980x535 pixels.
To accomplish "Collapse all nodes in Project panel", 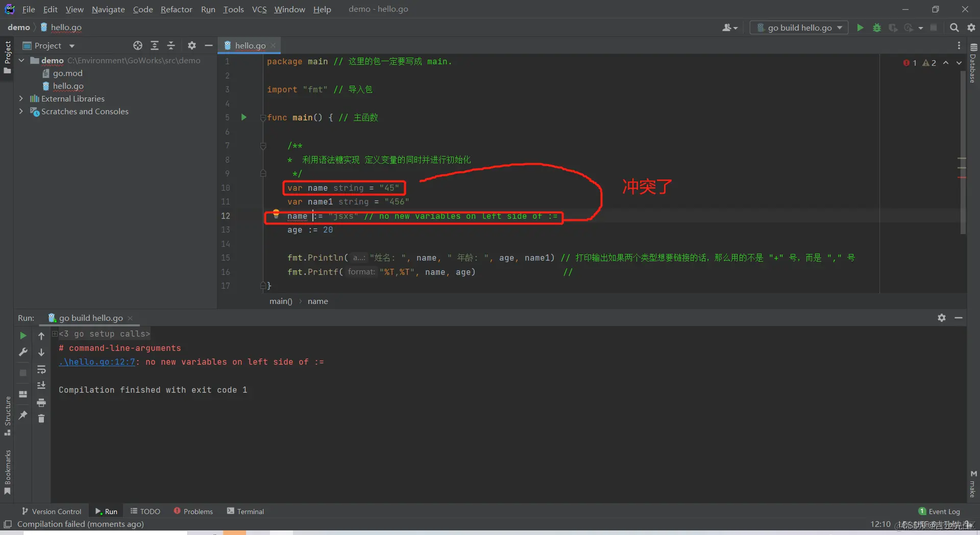I will click(x=171, y=45).
